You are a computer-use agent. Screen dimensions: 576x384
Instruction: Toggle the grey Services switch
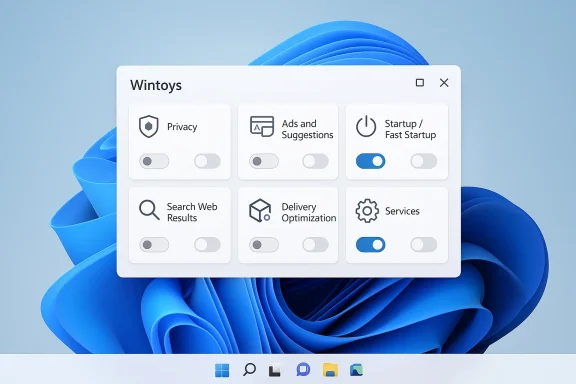click(424, 245)
